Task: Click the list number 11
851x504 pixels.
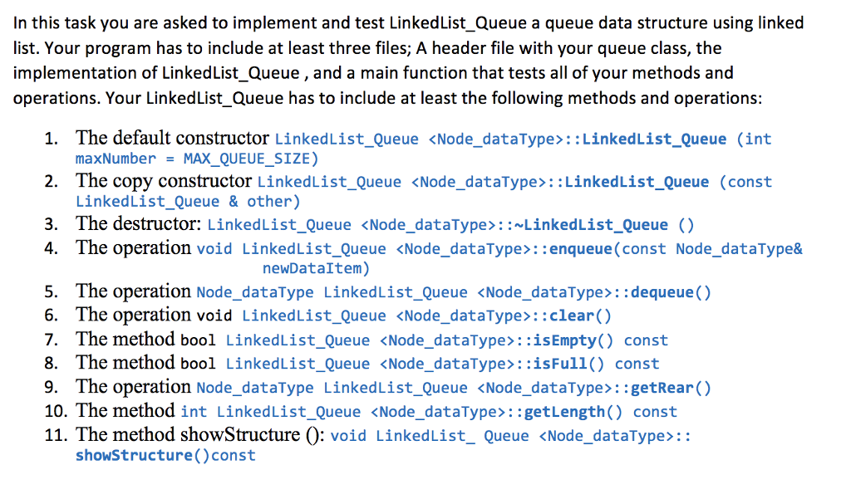Action: coord(56,435)
